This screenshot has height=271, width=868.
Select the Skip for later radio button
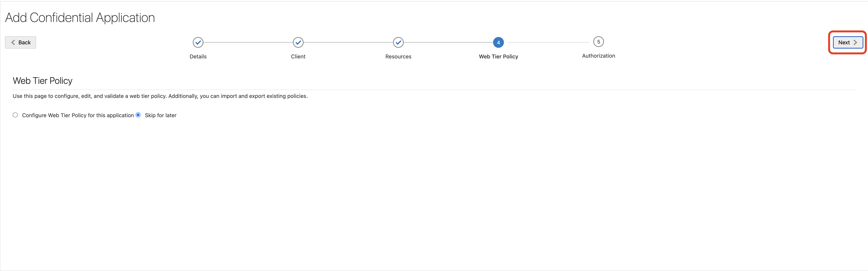click(138, 115)
